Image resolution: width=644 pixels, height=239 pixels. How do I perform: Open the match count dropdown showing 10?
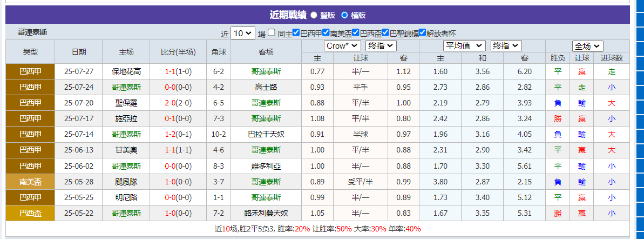[x=242, y=33]
